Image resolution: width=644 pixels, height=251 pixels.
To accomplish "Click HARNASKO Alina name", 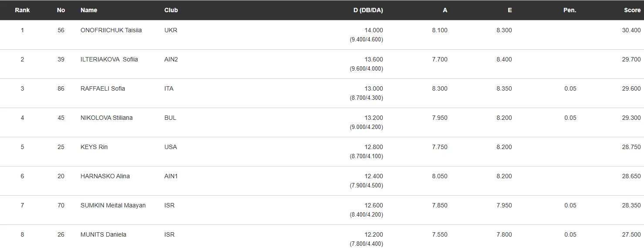I will tap(105, 176).
